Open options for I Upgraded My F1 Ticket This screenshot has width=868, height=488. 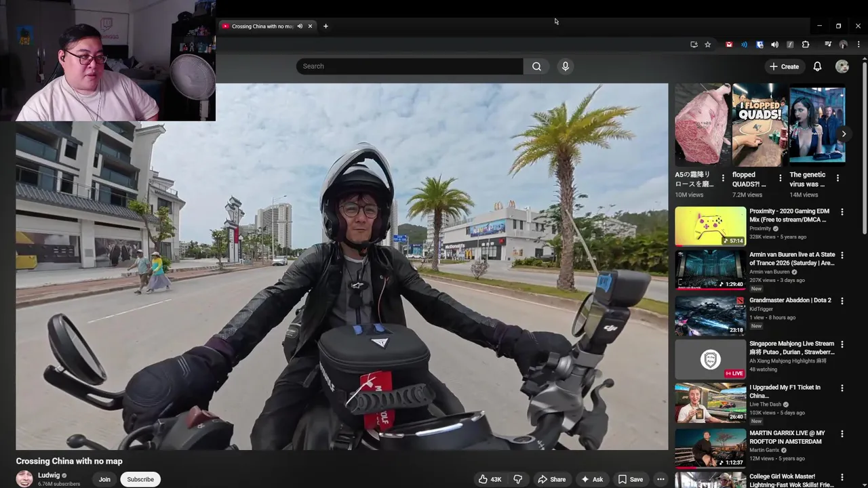tap(842, 388)
